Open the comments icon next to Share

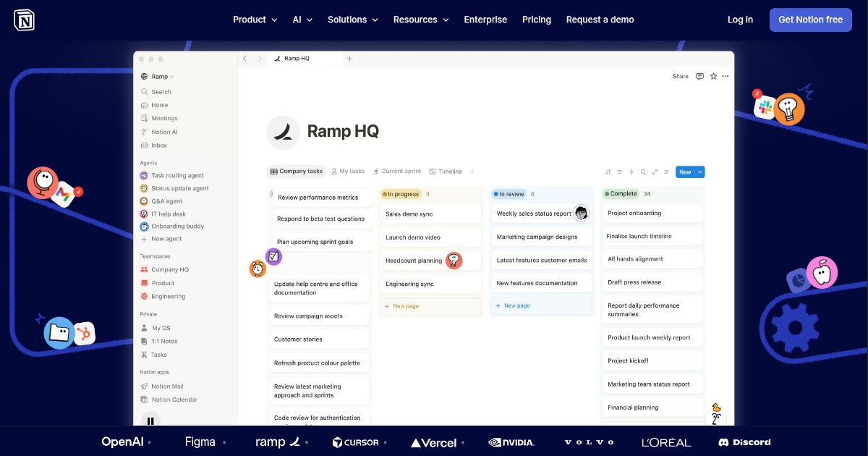click(x=699, y=76)
